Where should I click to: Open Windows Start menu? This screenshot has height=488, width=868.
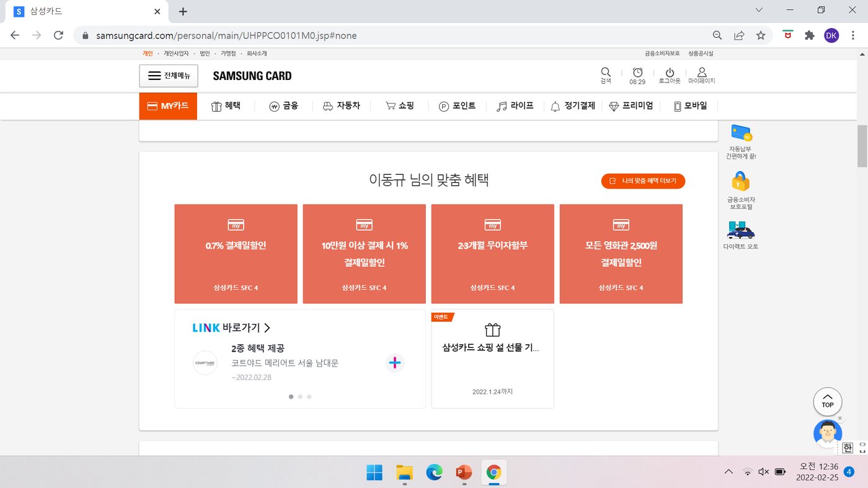(374, 472)
